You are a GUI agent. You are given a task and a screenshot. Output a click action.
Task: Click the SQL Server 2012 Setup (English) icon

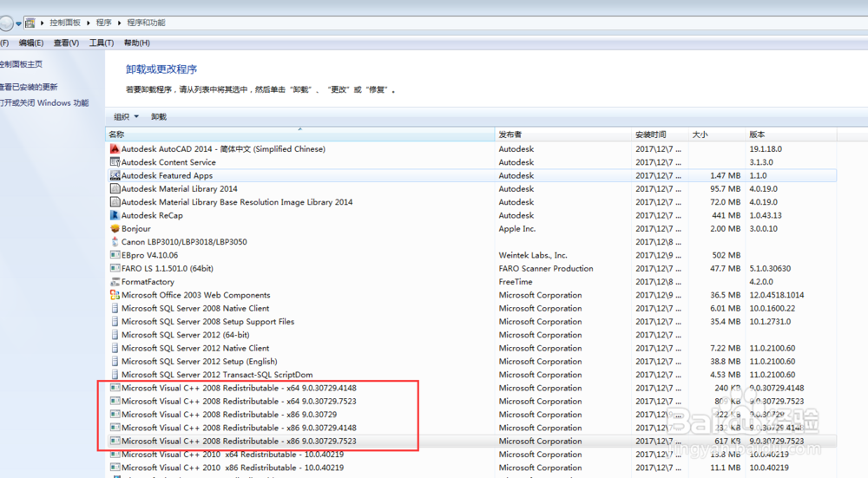(115, 361)
